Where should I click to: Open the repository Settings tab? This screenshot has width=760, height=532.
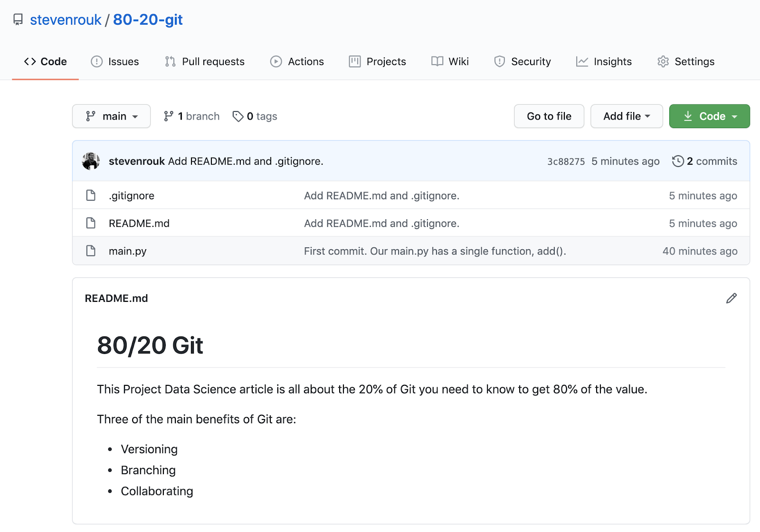click(x=686, y=62)
